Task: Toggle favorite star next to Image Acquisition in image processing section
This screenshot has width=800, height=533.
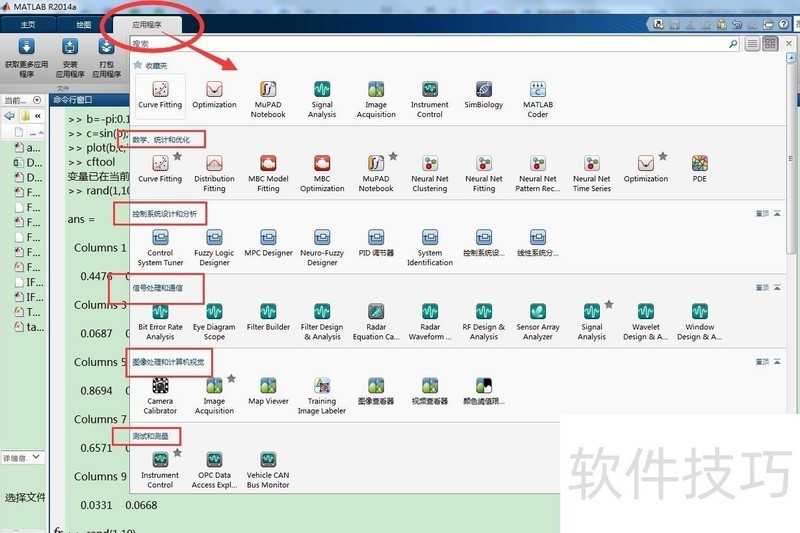Action: (231, 378)
